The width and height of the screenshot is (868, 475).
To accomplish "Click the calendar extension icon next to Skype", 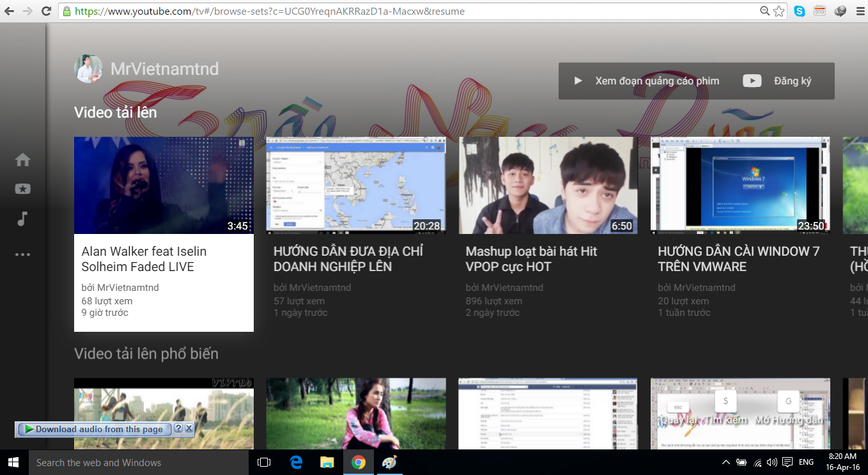I will point(819,11).
